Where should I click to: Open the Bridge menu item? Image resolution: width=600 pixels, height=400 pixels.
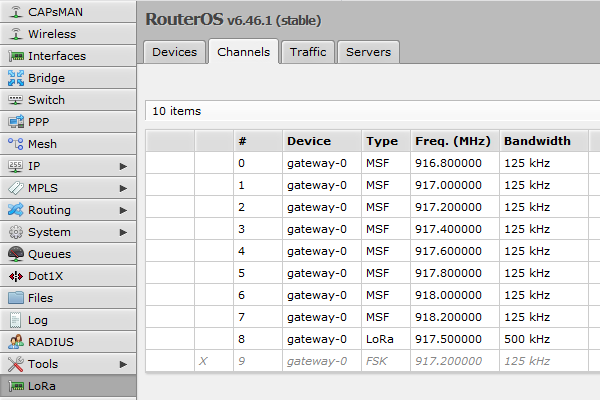click(x=68, y=78)
